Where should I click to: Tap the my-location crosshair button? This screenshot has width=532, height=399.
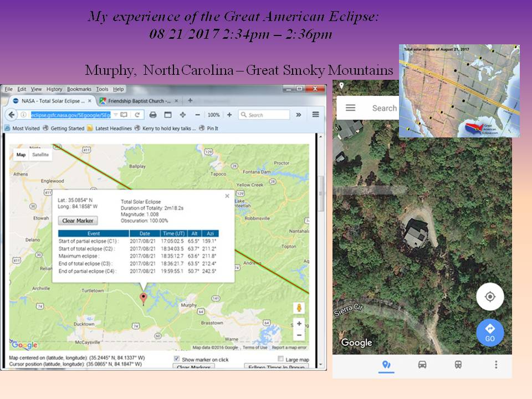click(x=490, y=296)
